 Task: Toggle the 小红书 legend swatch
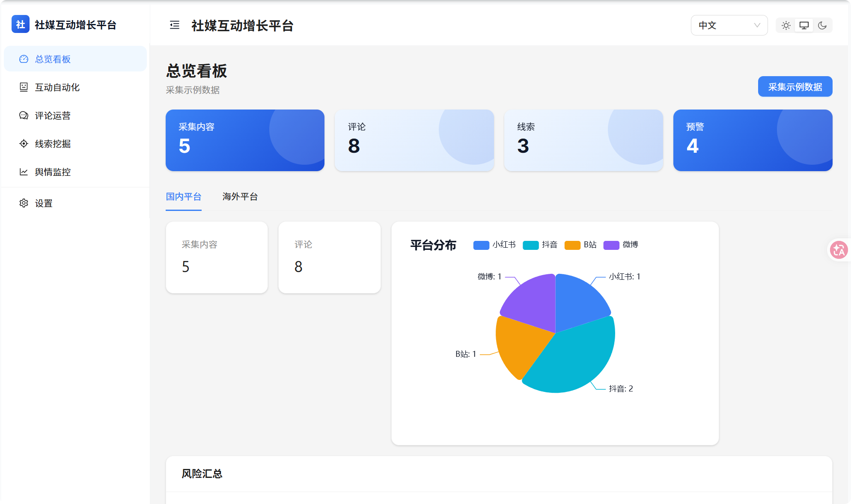481,245
